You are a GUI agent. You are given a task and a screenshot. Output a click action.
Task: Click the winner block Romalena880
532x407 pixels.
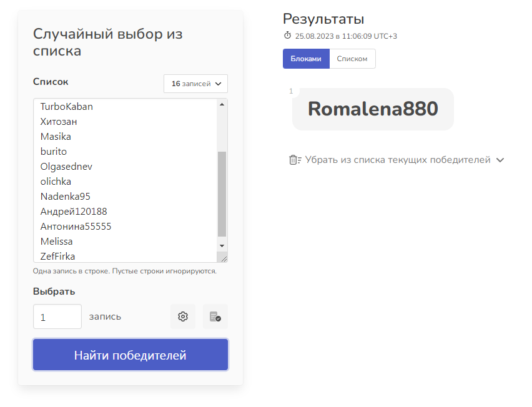[x=373, y=109]
